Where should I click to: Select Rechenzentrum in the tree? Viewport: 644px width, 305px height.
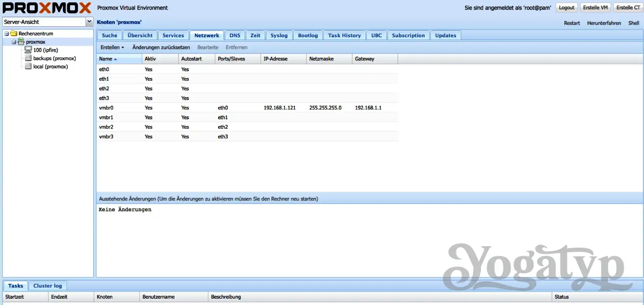(x=36, y=34)
